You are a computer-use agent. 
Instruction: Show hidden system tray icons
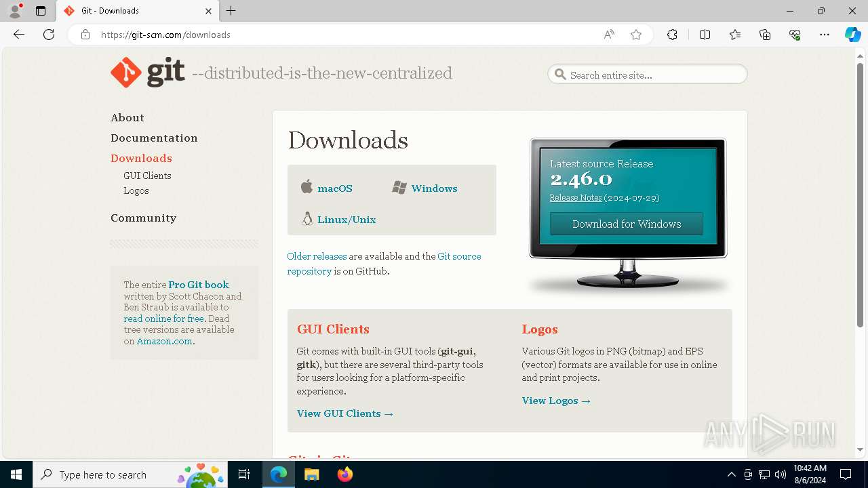click(731, 474)
